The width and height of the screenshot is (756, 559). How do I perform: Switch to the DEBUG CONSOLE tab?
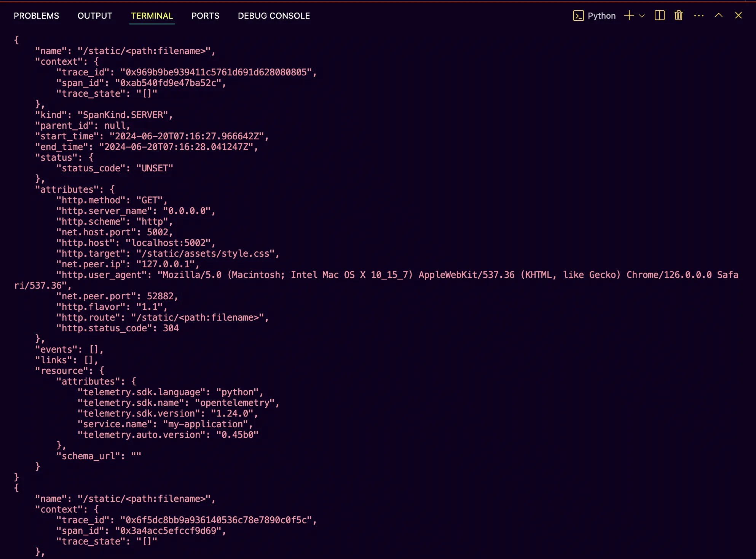274,16
